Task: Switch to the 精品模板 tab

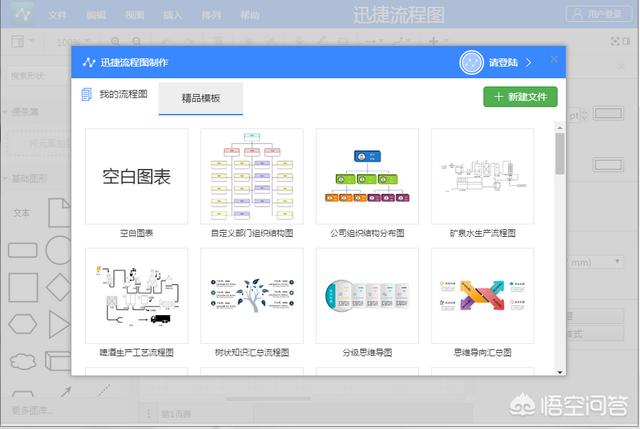Action: point(200,98)
